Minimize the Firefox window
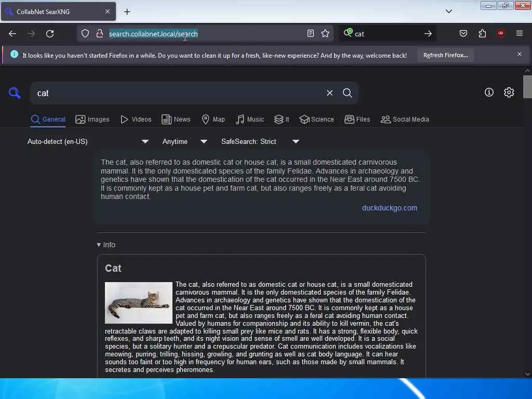 tap(488, 6)
